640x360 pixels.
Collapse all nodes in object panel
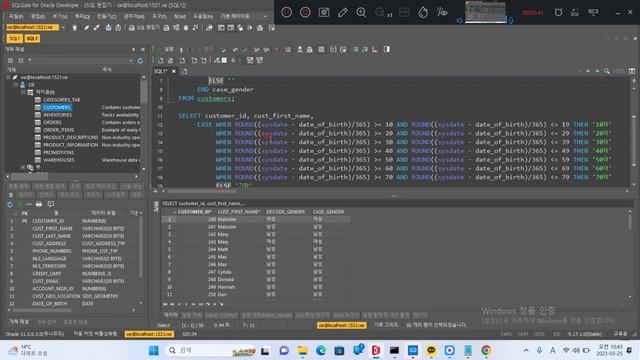(x=21, y=60)
